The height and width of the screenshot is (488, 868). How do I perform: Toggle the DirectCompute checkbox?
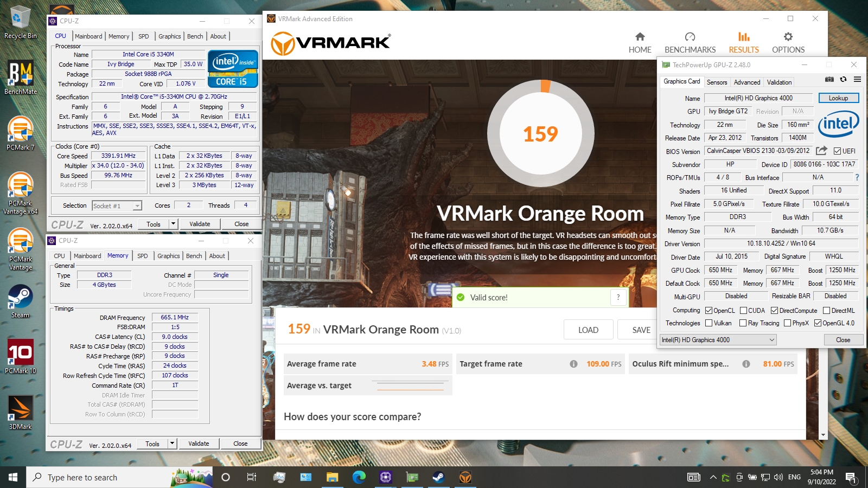click(774, 311)
